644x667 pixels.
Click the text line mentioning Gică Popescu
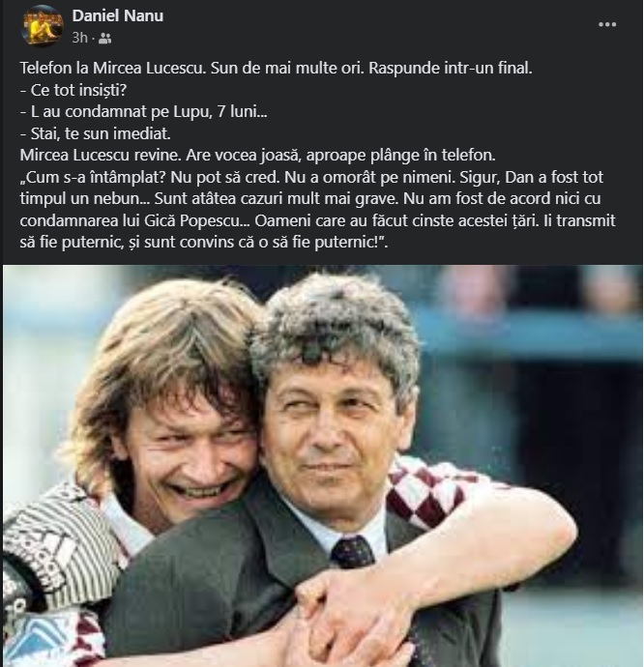tap(317, 220)
